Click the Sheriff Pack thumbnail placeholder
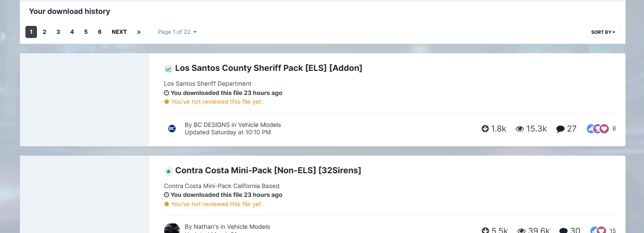This screenshot has width=644, height=233. coord(85,100)
